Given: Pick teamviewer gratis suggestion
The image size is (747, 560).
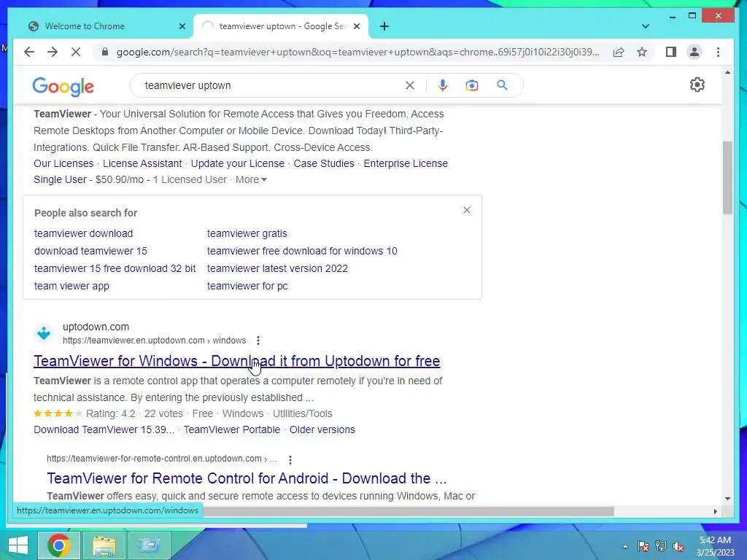Looking at the screenshot, I should coord(247,233).
